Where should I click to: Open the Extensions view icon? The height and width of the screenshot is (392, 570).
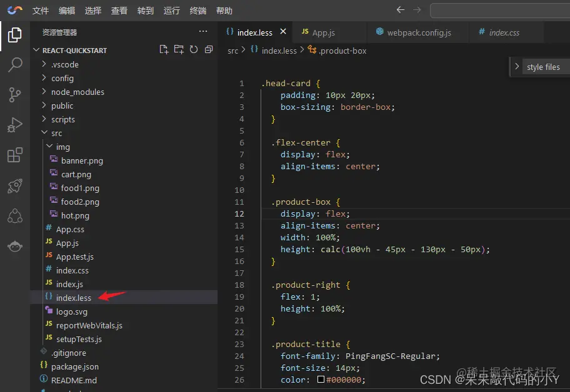click(15, 155)
